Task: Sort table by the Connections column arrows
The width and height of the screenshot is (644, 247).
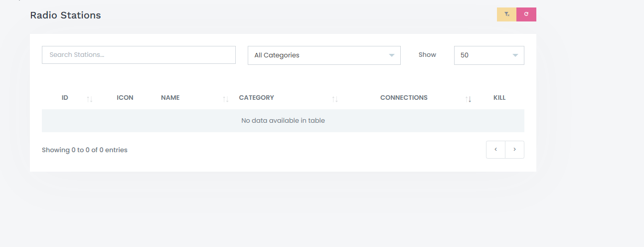Action: coord(468,99)
